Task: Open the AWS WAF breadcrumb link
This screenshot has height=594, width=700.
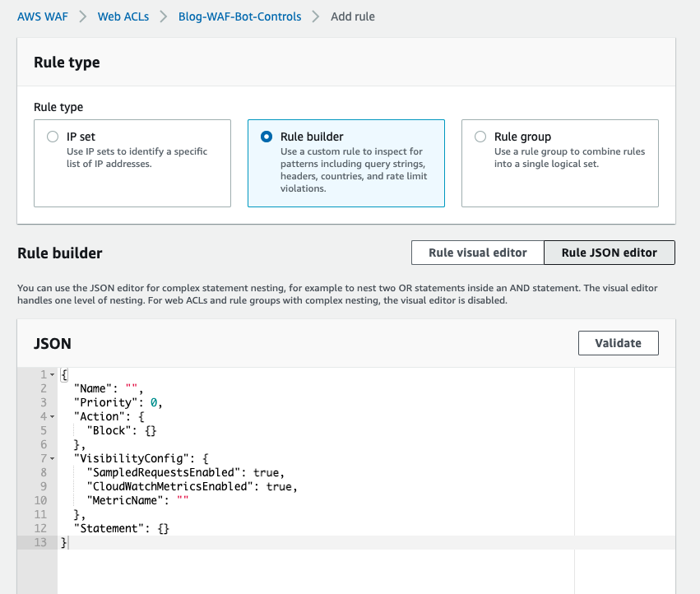Action: (42, 16)
